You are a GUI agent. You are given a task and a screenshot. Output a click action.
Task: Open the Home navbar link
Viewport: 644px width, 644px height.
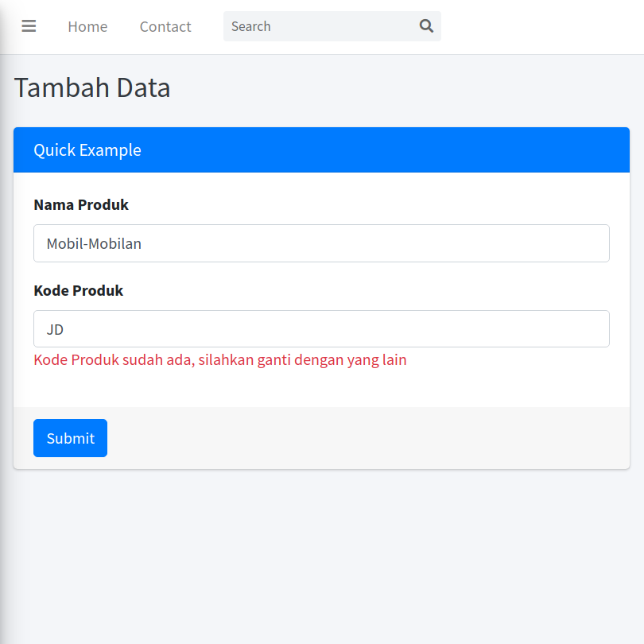[87, 26]
